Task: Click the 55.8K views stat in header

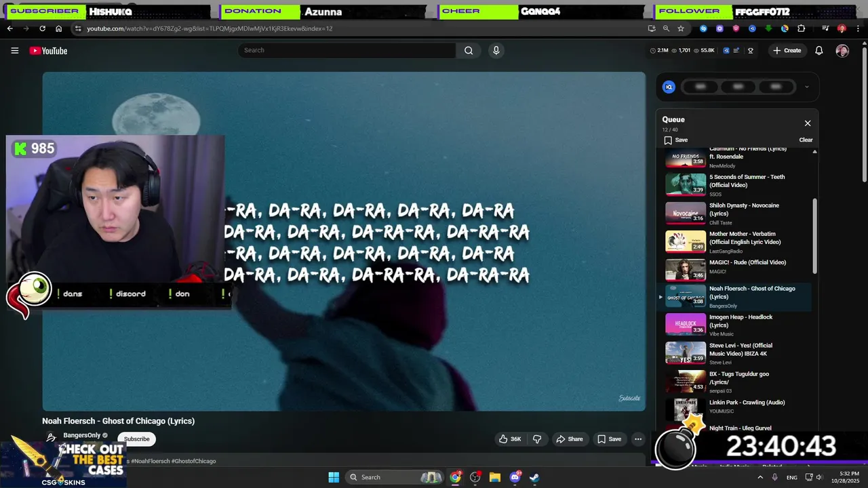Action: 704,50
